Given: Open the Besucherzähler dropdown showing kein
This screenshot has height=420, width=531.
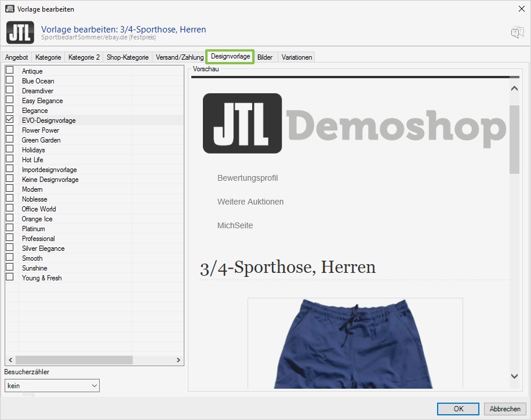Looking at the screenshot, I should [52, 385].
